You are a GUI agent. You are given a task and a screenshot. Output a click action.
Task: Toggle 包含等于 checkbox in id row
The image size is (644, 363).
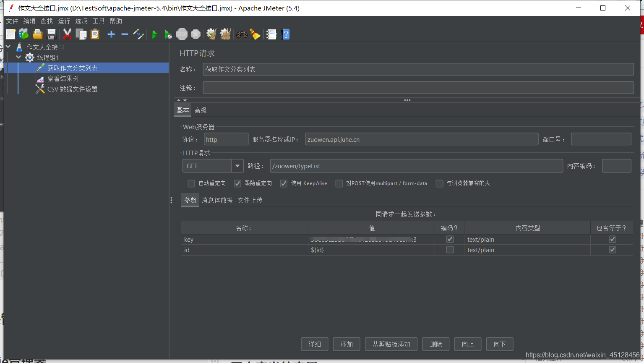point(613,250)
